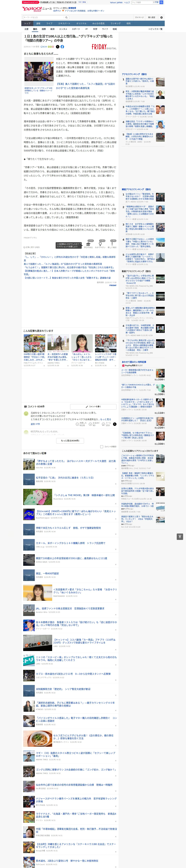
Task: Open the みんなの意見 navigation tab
Action: pos(98,23)
